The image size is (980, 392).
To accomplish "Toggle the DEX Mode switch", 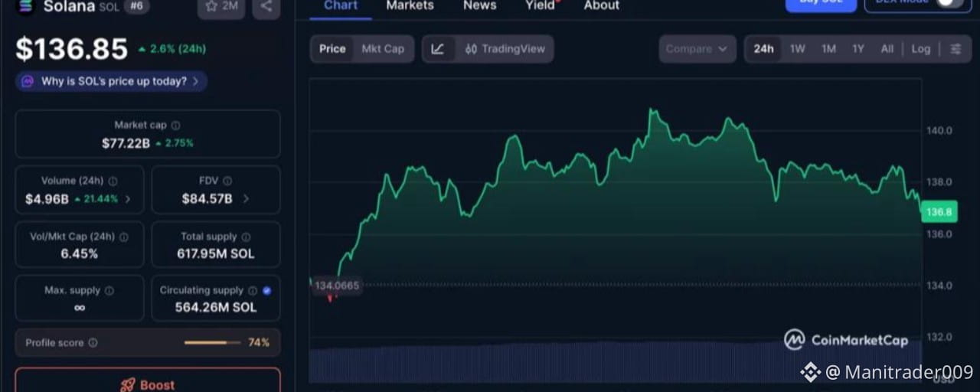I will (949, 3).
